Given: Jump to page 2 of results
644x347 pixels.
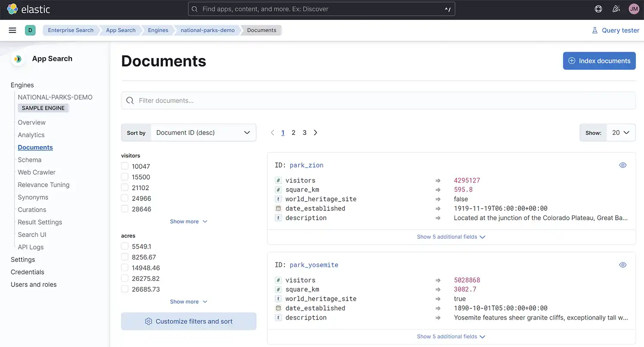Looking at the screenshot, I should (x=294, y=133).
